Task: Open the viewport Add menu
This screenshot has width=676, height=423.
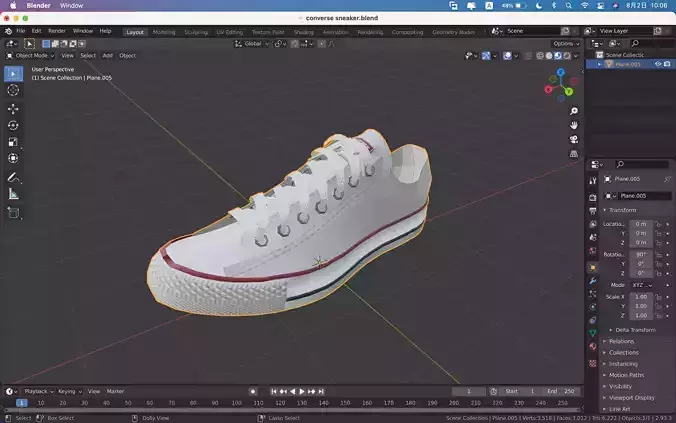Action: 107,56
